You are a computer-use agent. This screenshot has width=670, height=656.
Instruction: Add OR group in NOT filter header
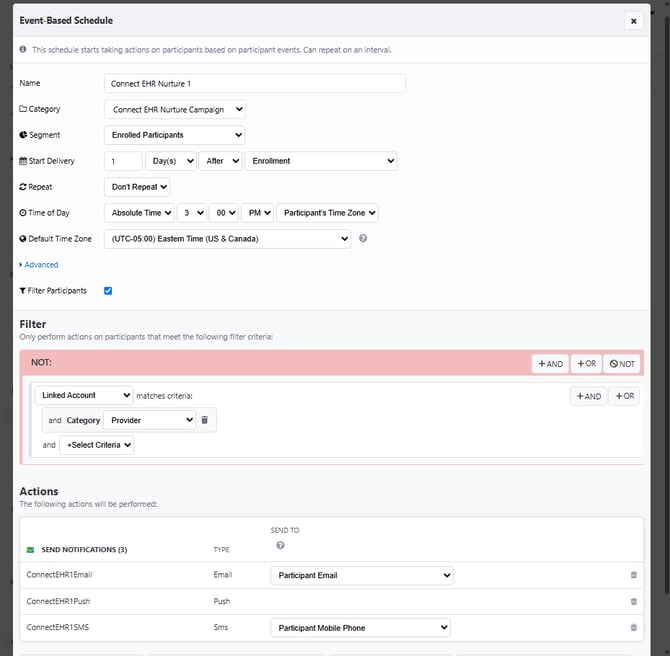585,364
